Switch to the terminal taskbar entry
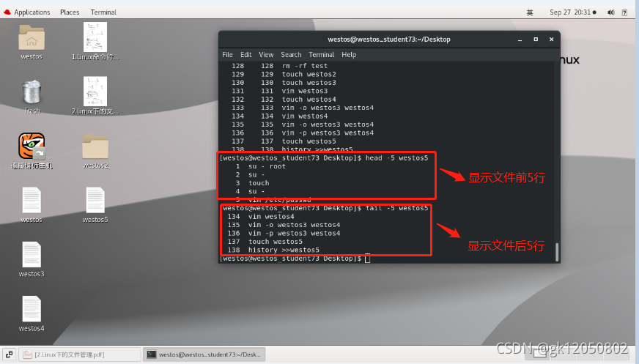 tap(204, 354)
